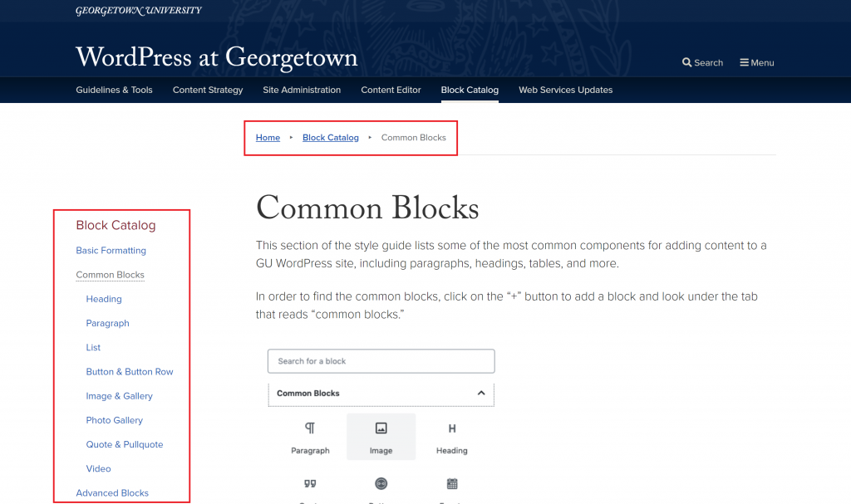
Task: Collapse the Common Blocks panel chevron
Action: (481, 393)
